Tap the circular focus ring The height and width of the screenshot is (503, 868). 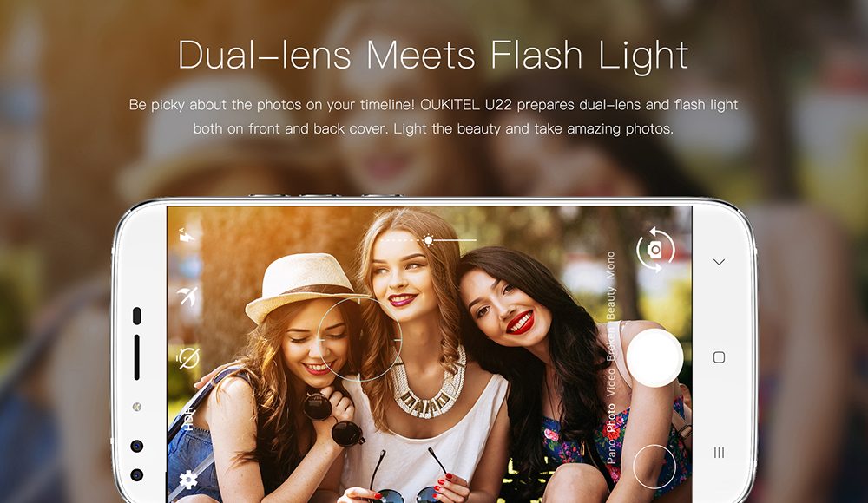tap(359, 340)
